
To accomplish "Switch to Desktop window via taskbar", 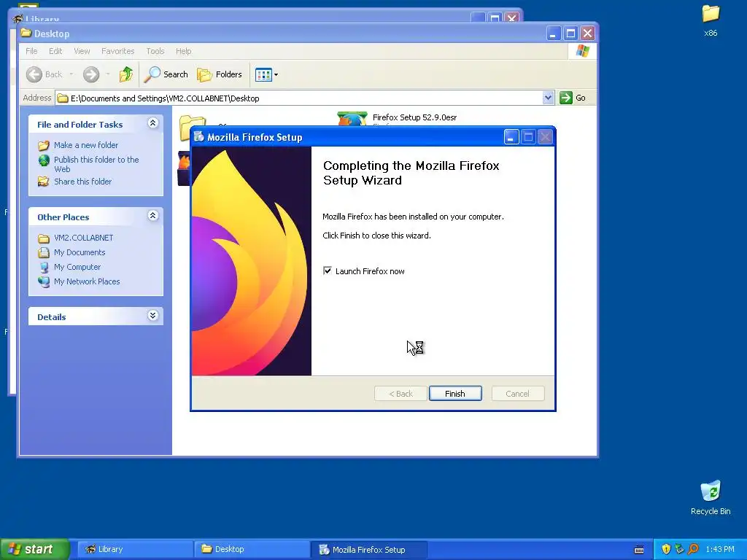I will [252, 549].
